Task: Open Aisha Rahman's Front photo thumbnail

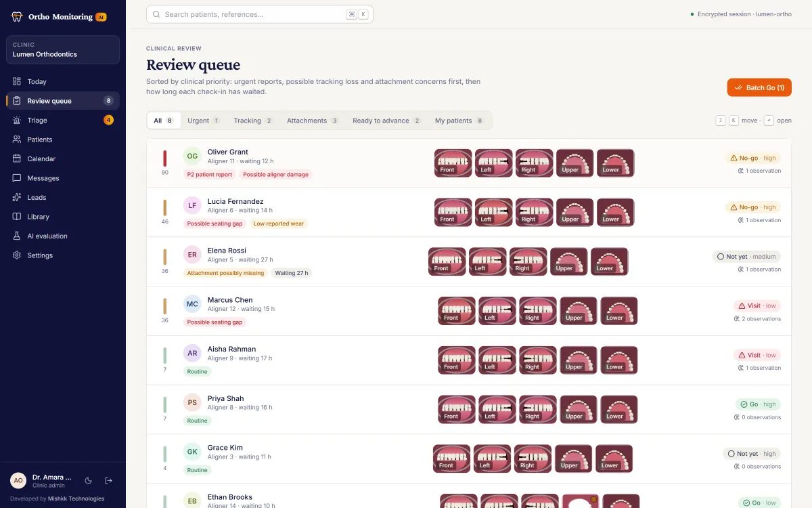Action: [x=457, y=360]
